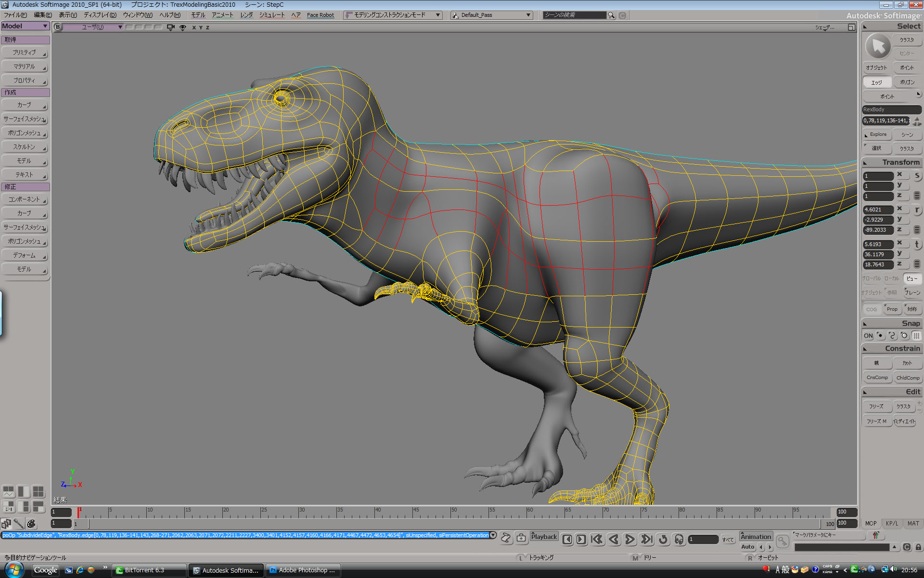Enable the Snap ON toggle
The width and height of the screenshot is (924, 578).
click(868, 335)
